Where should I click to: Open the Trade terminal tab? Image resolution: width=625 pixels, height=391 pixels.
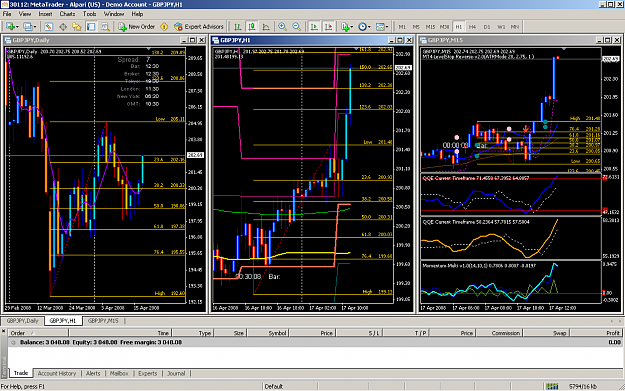pyautogui.click(x=21, y=373)
